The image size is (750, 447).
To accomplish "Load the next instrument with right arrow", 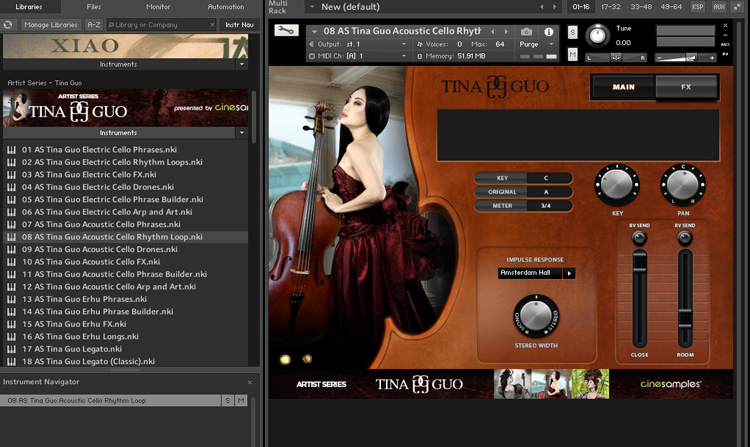I will coord(506,31).
